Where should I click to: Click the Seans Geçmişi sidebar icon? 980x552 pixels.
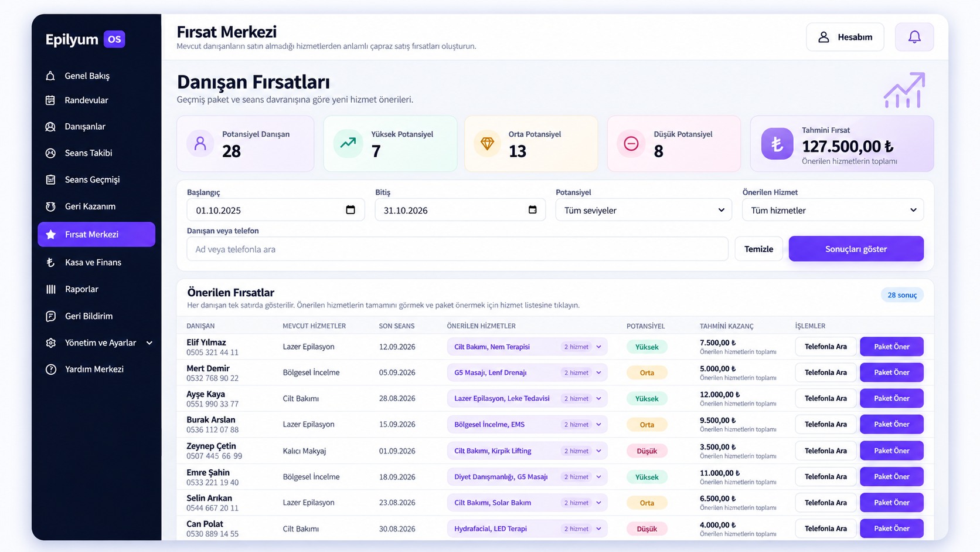coord(50,180)
